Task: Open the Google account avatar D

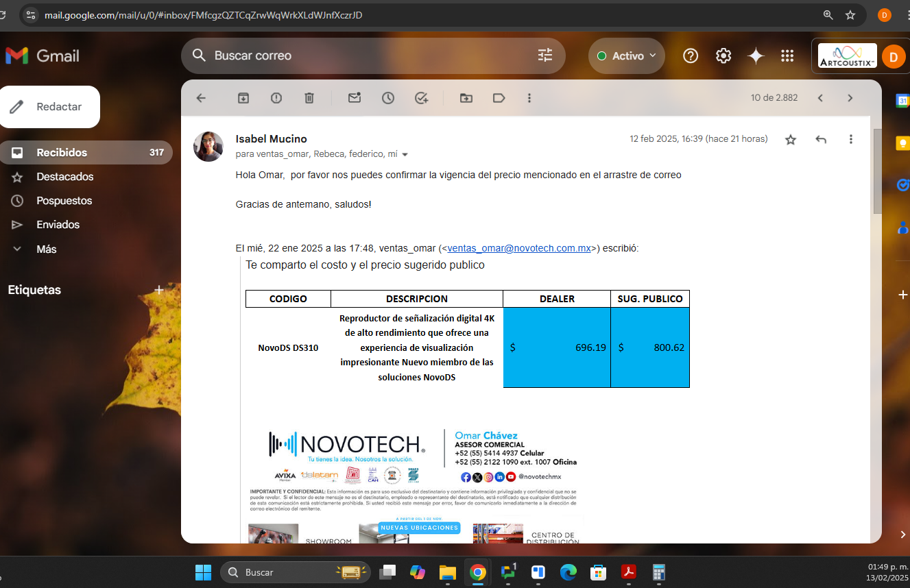Action: [x=893, y=56]
